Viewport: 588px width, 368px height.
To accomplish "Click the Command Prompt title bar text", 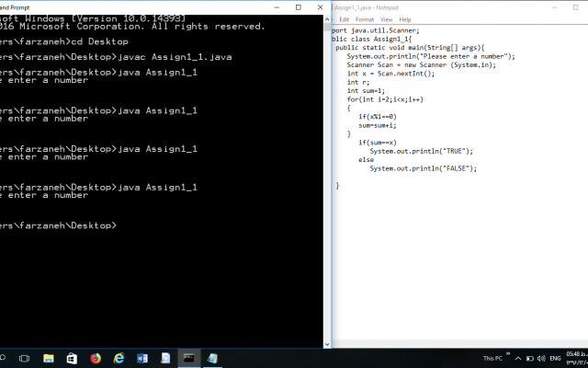I will pos(15,7).
